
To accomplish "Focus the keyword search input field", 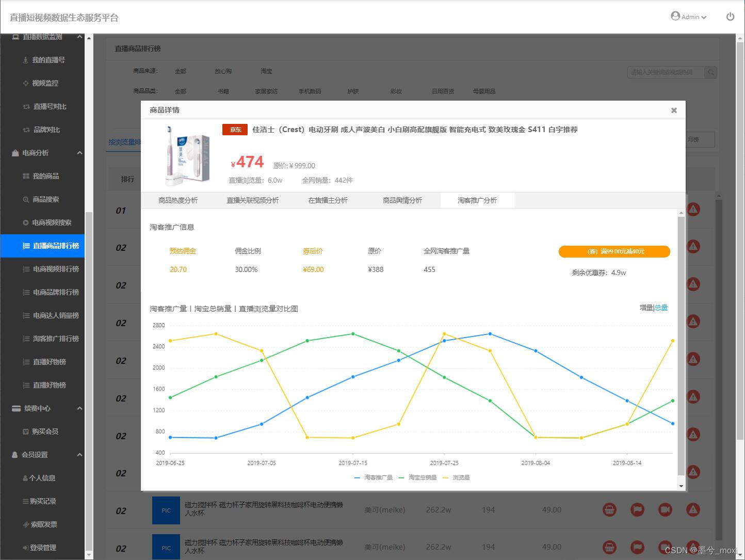I will [x=666, y=72].
